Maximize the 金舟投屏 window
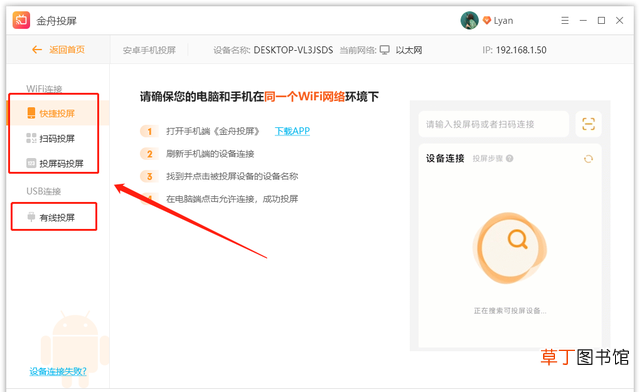This screenshot has width=640, height=392. tap(601, 20)
